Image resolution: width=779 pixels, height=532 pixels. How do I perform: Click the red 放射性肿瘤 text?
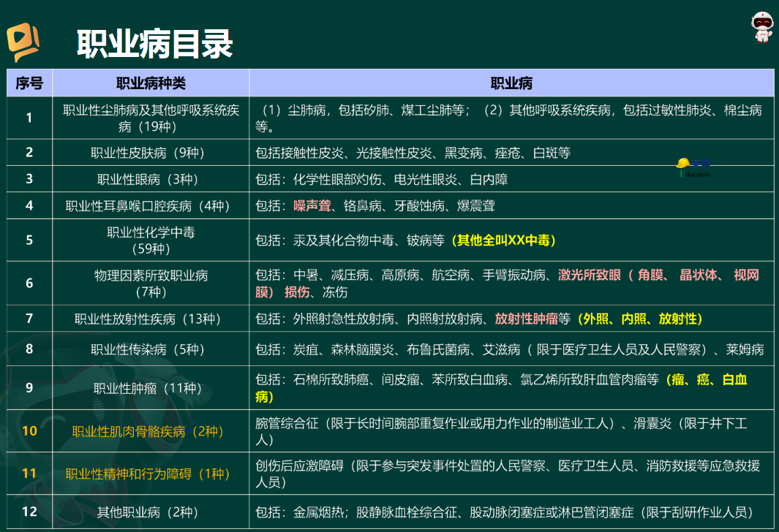(x=527, y=319)
